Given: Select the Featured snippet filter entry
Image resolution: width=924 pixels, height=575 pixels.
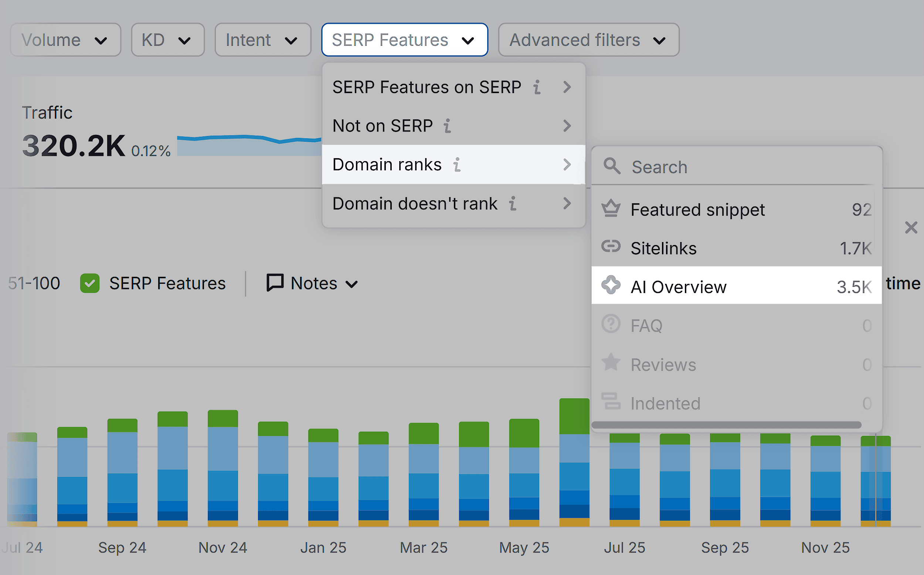Looking at the screenshot, I should coord(697,210).
